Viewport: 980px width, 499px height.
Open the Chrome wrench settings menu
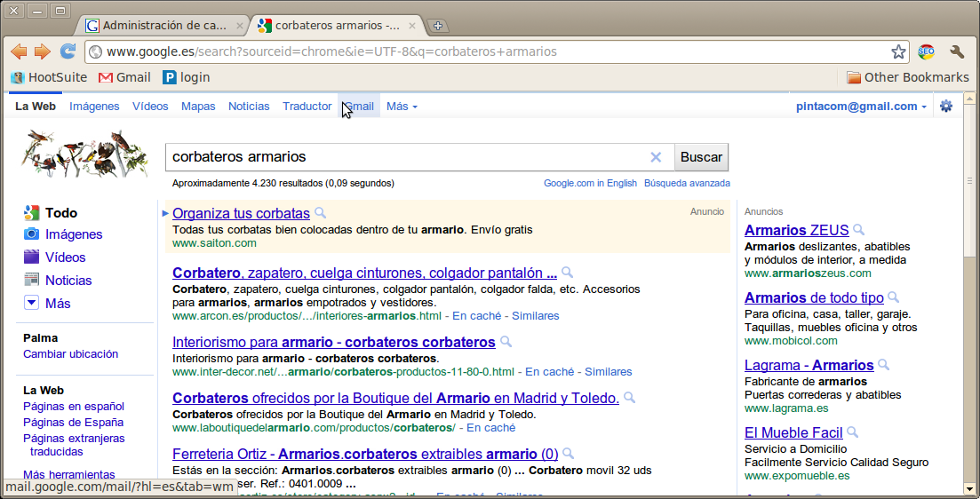(957, 51)
